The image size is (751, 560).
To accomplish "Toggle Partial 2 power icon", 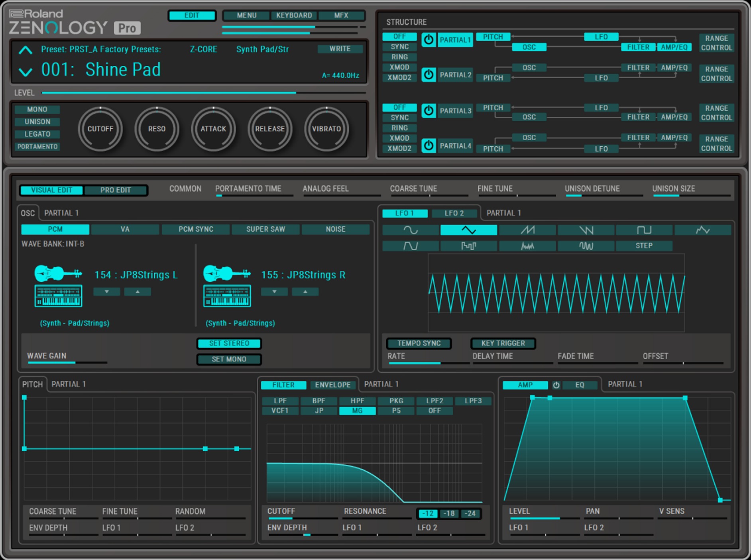I will coord(429,75).
